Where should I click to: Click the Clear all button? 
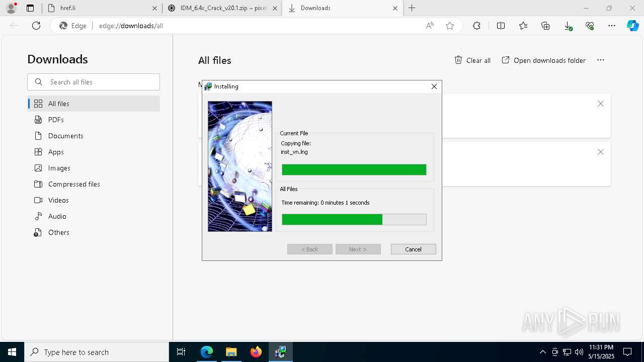472,60
